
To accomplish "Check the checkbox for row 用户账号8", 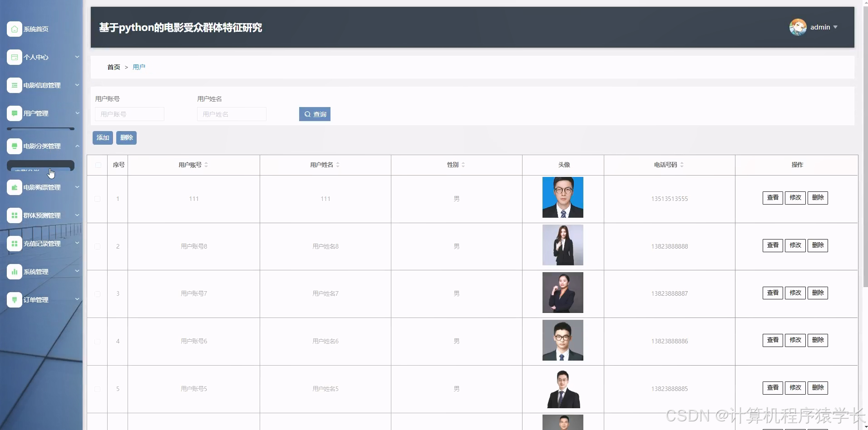I will (97, 246).
